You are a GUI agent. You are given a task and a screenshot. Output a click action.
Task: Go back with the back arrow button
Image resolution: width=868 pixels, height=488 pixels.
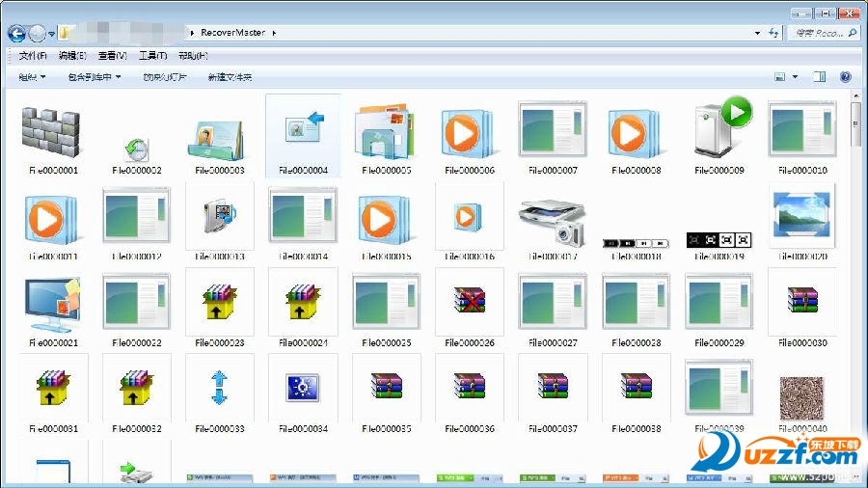pos(16,34)
